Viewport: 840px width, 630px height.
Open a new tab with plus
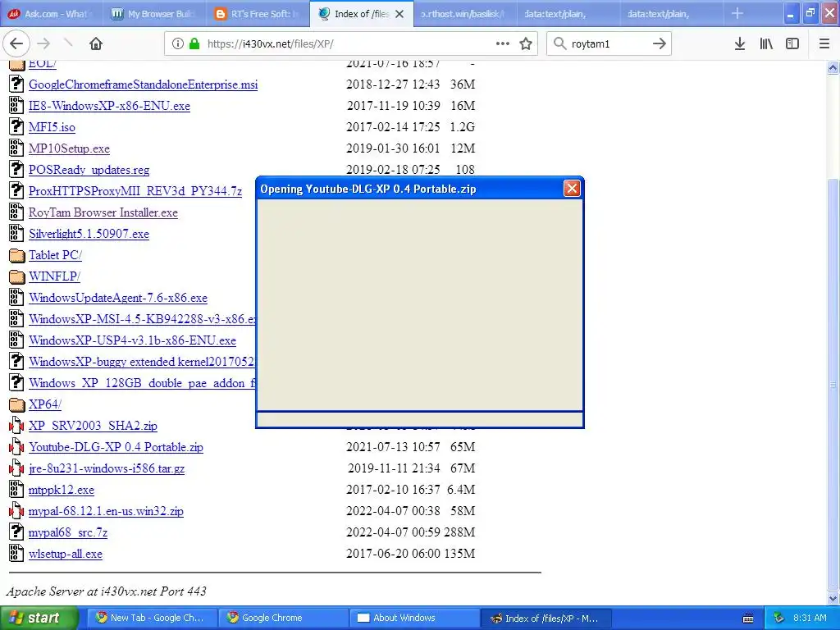(737, 13)
